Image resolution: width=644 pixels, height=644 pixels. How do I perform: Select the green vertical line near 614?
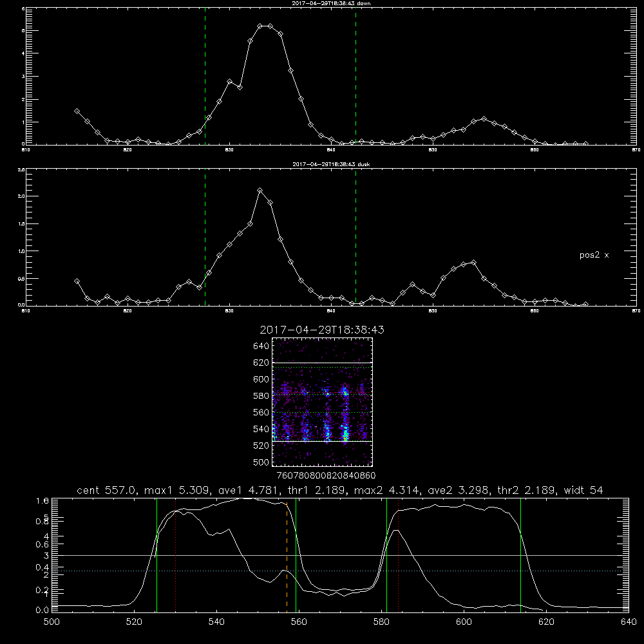520,554
